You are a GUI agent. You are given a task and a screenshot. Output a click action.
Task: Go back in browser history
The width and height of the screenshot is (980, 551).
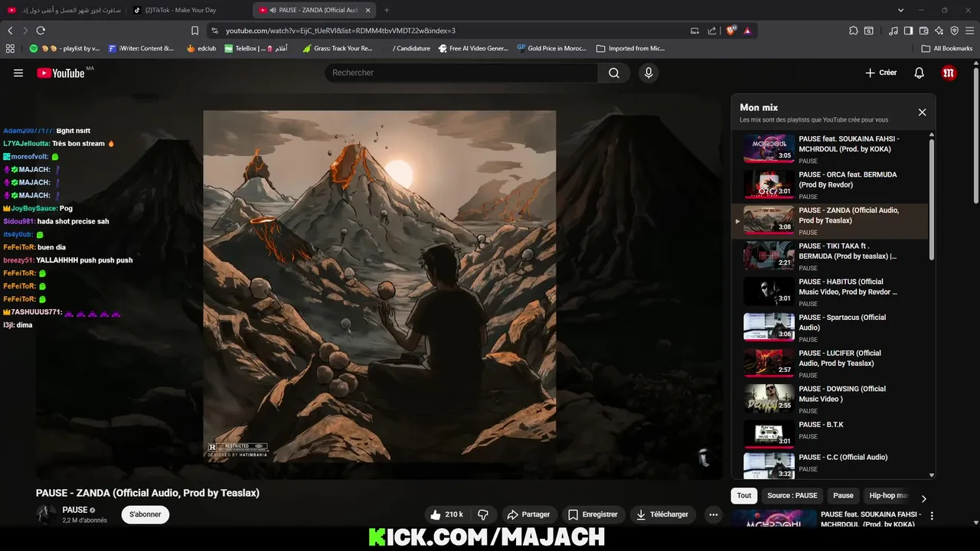10,31
